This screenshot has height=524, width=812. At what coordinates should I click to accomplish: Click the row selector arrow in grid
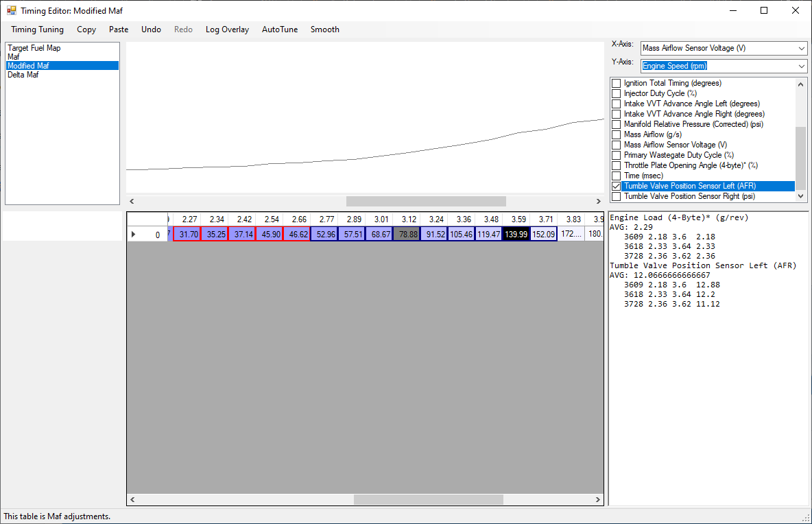tap(134, 235)
